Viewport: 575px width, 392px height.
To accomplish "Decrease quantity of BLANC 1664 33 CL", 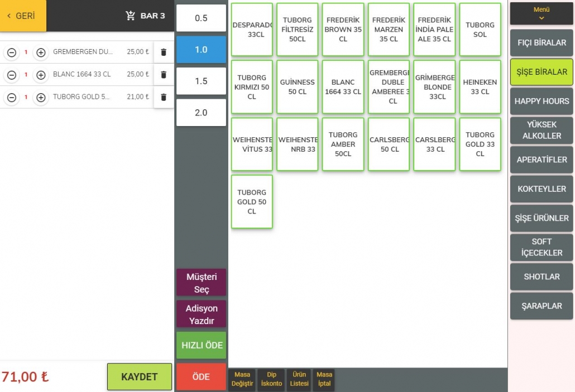I will click(12, 75).
